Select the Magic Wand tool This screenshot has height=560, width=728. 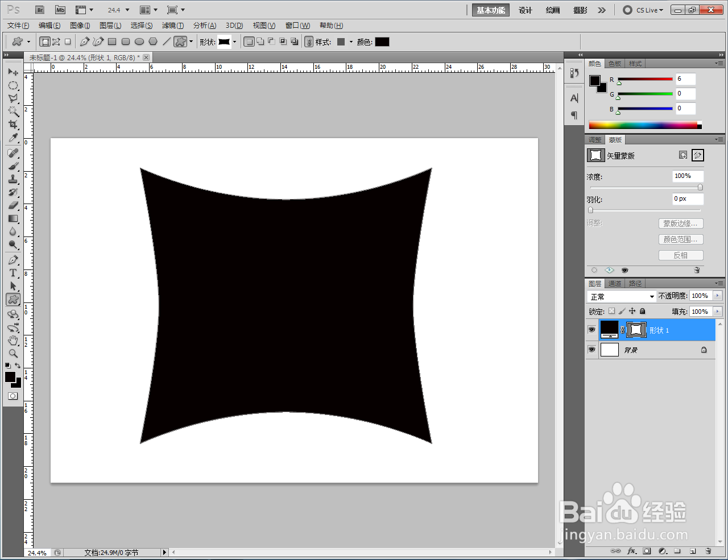tap(13, 111)
